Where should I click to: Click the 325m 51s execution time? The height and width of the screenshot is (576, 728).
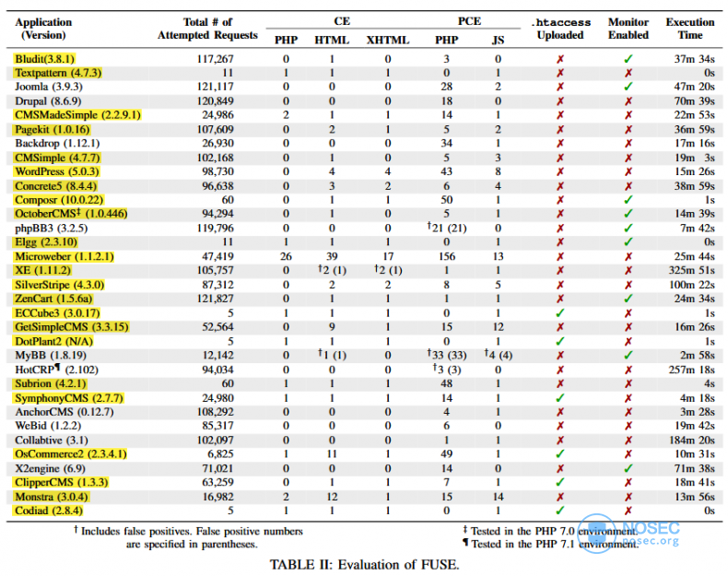point(691,271)
